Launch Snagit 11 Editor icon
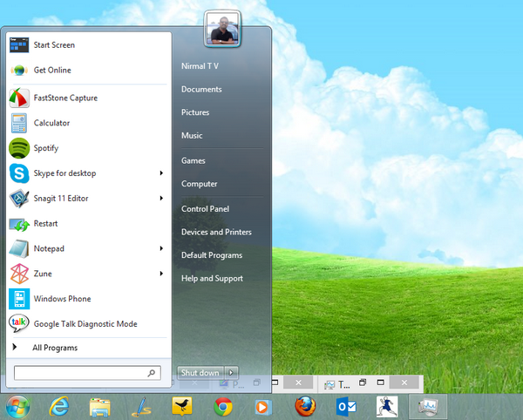This screenshot has width=523, height=420. pyautogui.click(x=19, y=199)
